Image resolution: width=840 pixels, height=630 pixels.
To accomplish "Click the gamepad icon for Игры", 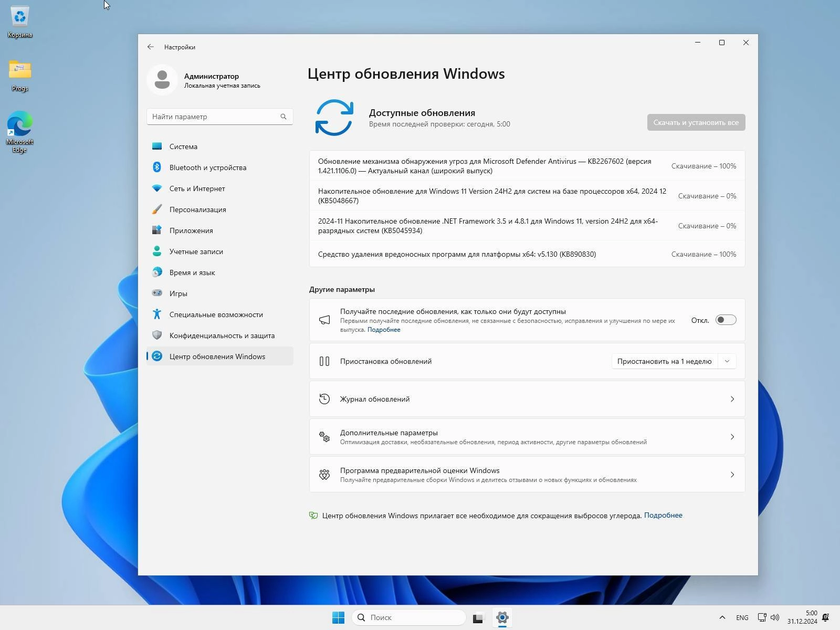I will (157, 293).
